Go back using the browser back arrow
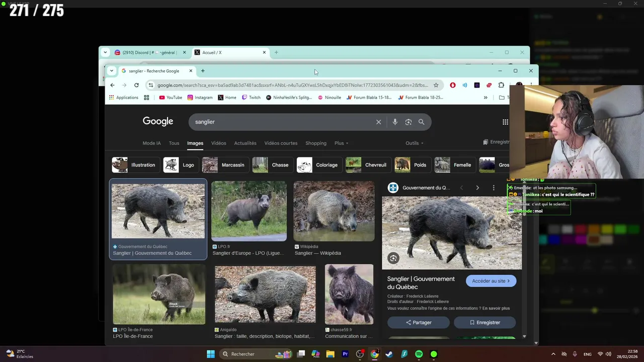Viewport: 644px width, 362px height. coord(112,85)
